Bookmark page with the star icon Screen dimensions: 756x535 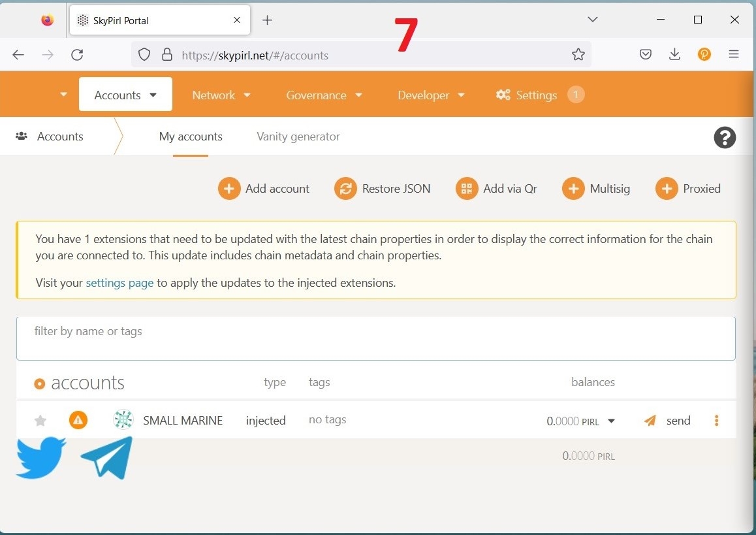point(578,55)
